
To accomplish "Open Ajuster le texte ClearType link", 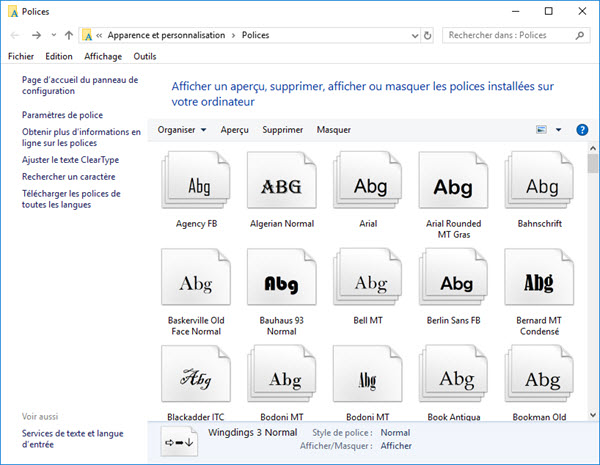I will click(70, 160).
